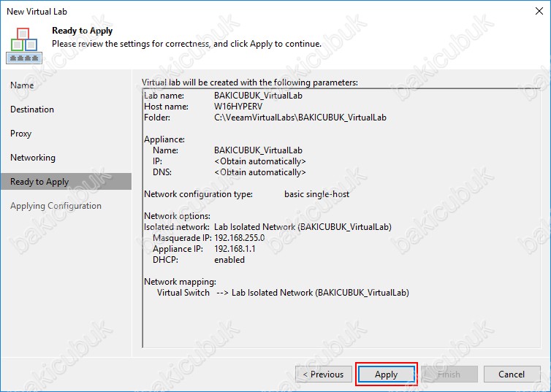Viewport: 551px width, 392px height.
Task: Click the DHCP value enabled
Action: [229, 260]
